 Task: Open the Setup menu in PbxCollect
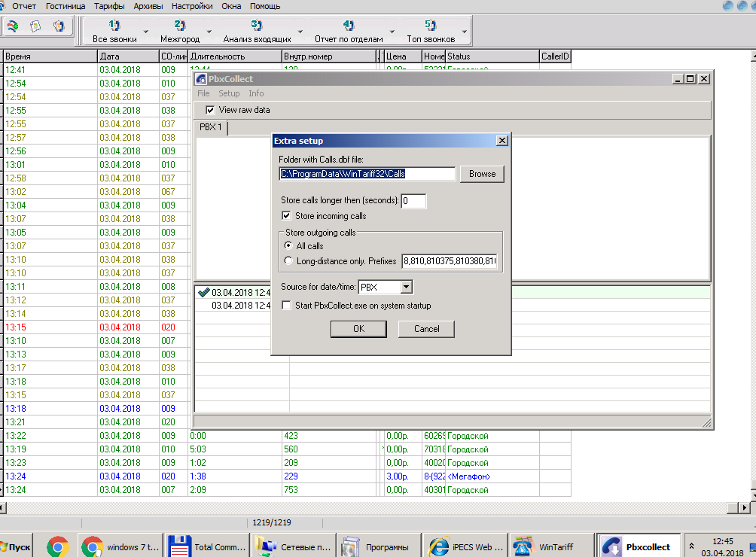[229, 93]
